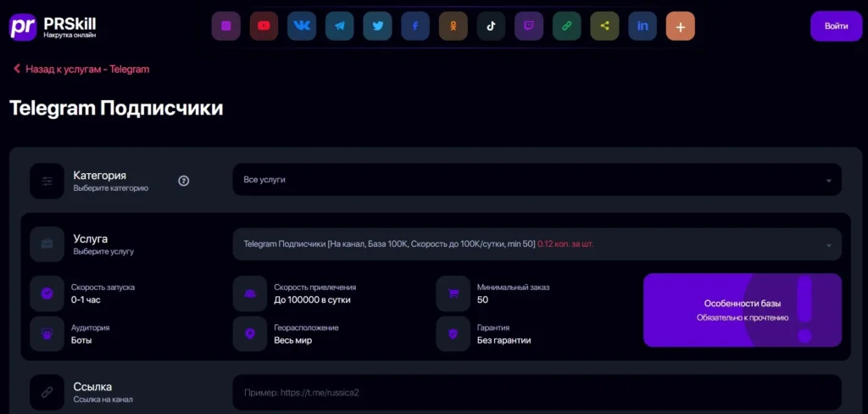The width and height of the screenshot is (868, 414).
Task: Click the 'Выберите услугу' hint text
Action: [x=103, y=252]
